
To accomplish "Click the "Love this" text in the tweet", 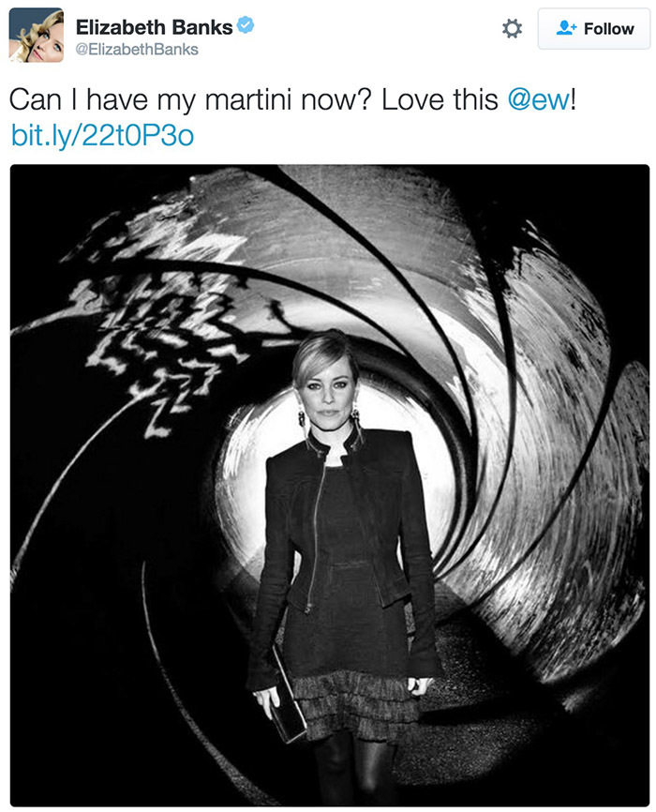I will pyautogui.click(x=440, y=98).
